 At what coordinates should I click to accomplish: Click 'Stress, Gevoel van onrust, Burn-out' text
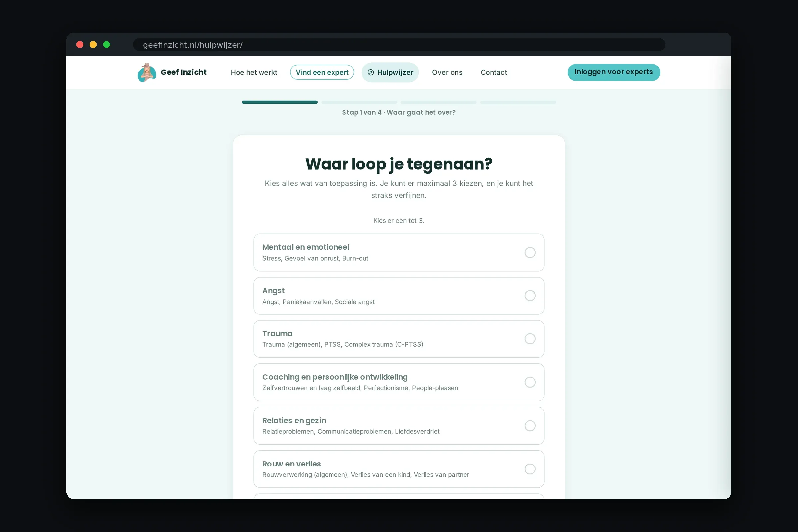click(315, 259)
